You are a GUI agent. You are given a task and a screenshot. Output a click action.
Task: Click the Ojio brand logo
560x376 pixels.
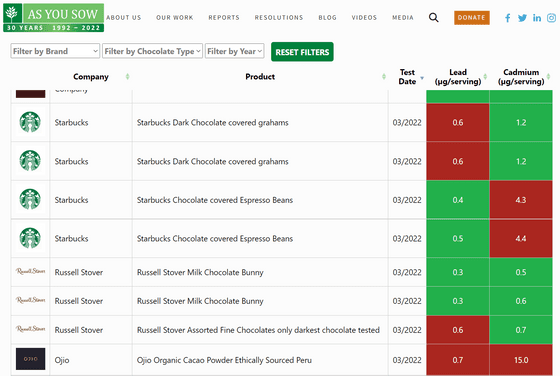pos(30,359)
